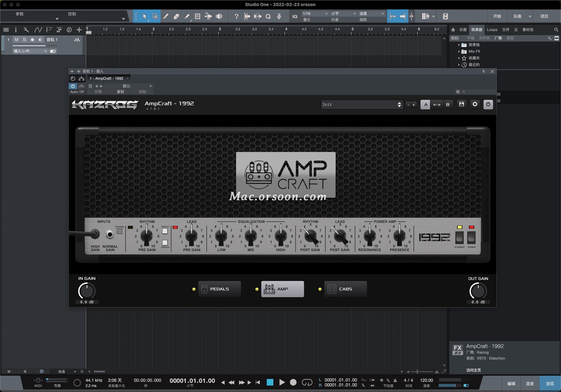Viewport: 561px width, 392px height.
Task: Click the PEDALS section button
Action: coord(220,289)
